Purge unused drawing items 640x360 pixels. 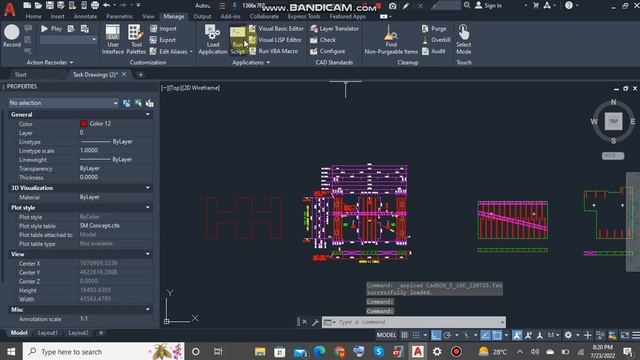pos(434,29)
